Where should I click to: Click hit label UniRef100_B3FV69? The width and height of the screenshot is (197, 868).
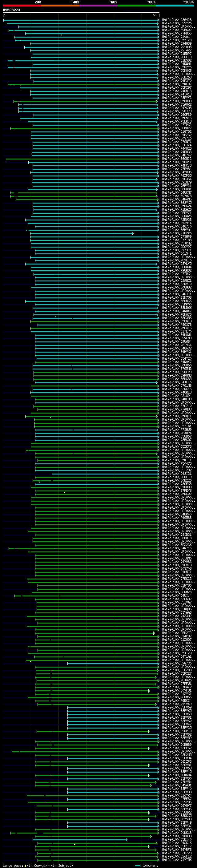[177, 708]
